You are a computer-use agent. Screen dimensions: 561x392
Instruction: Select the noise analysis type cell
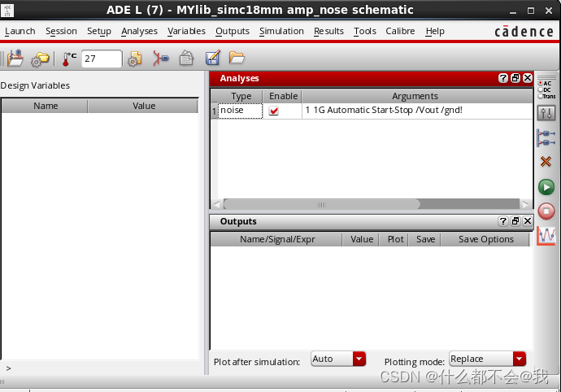click(240, 111)
